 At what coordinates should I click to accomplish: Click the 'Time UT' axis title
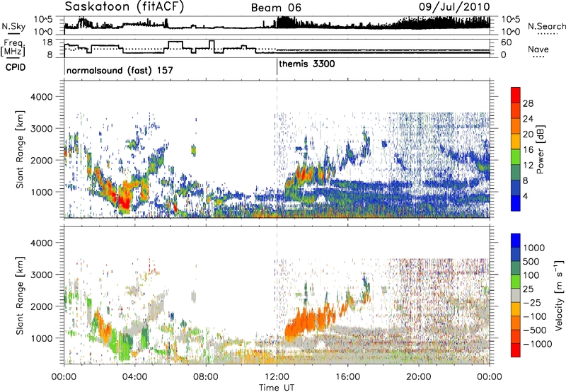click(277, 388)
